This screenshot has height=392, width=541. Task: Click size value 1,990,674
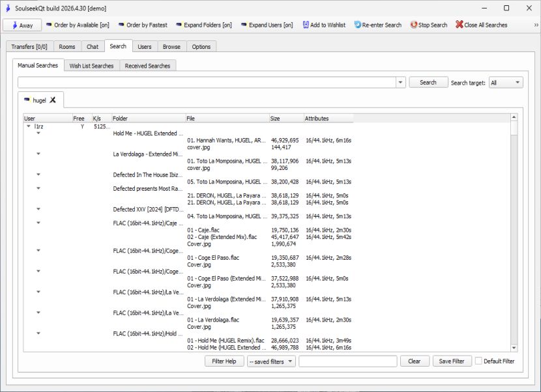(x=284, y=244)
